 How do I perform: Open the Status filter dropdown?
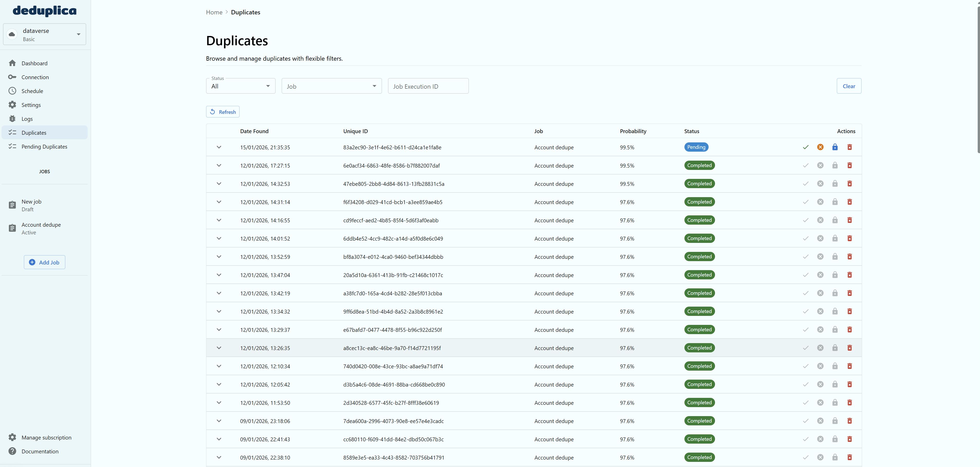(240, 86)
